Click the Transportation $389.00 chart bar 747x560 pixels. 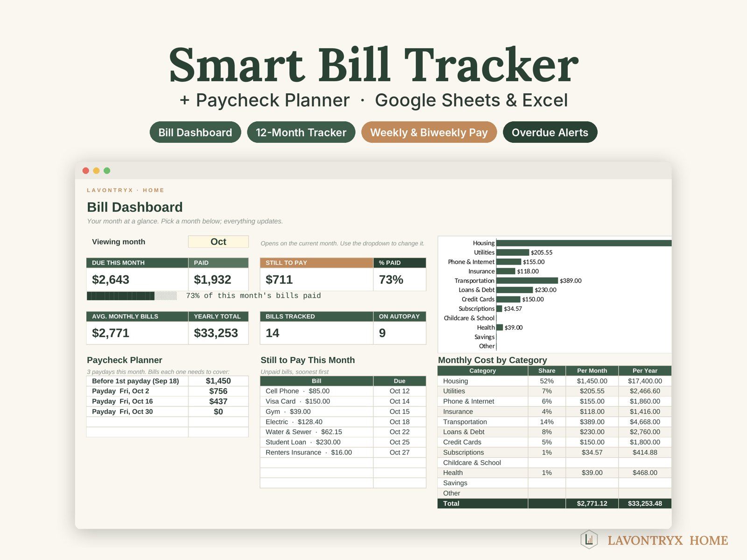pyautogui.click(x=527, y=280)
